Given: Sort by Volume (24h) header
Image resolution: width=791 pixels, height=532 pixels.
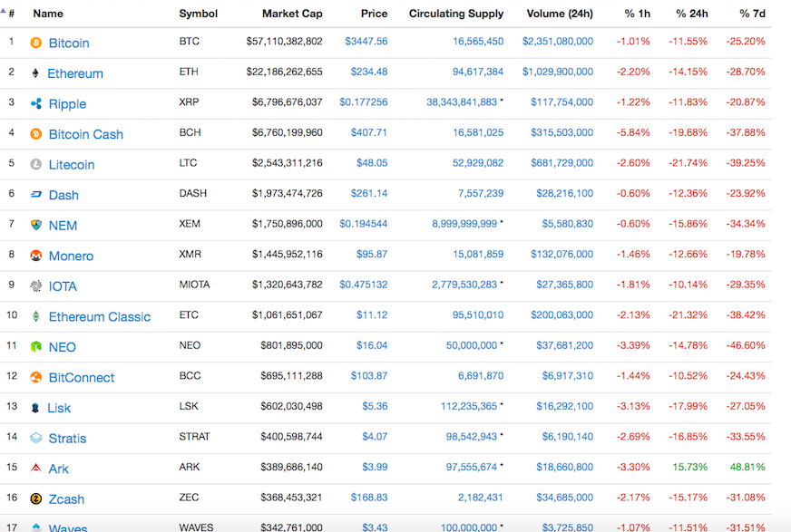Looking at the screenshot, I should pos(560,14).
